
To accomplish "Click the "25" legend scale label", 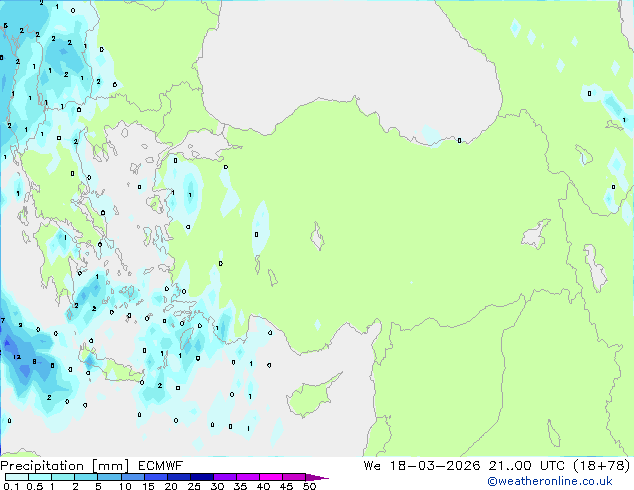I will pos(194,486).
